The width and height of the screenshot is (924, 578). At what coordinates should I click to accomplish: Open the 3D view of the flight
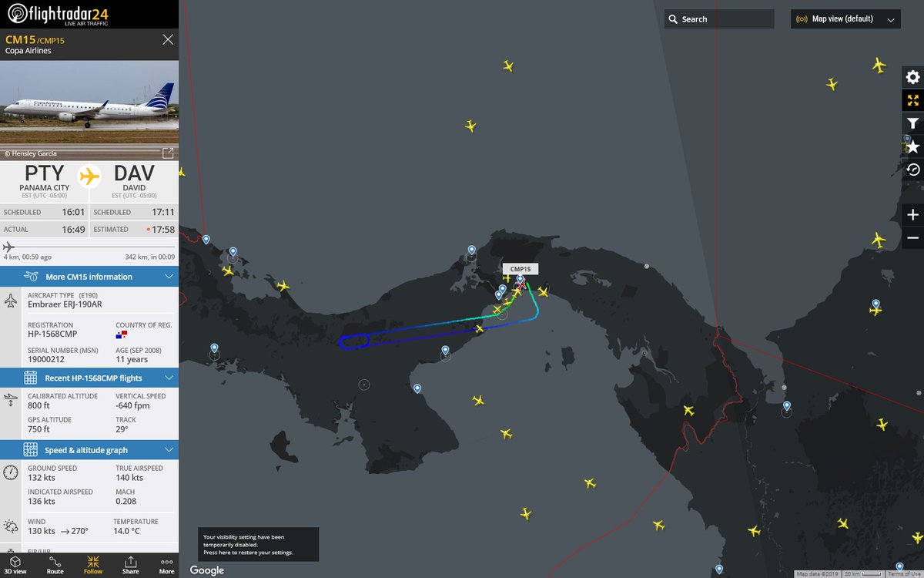coord(16,565)
